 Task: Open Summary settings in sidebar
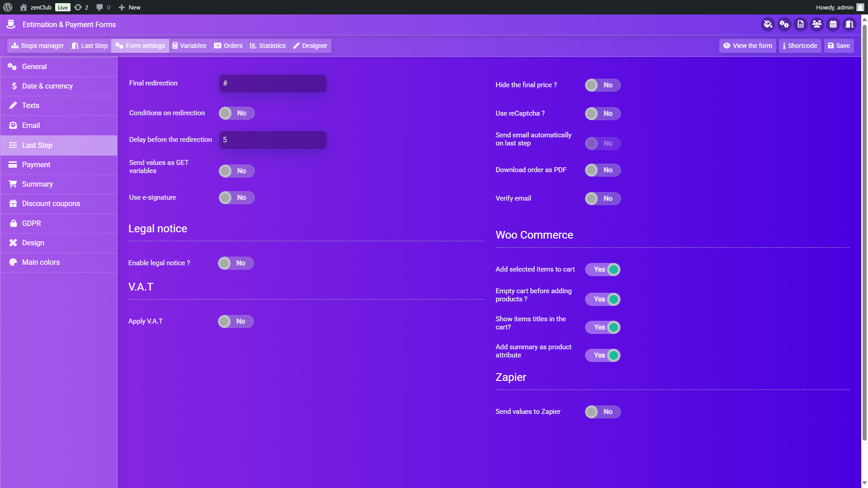[x=59, y=184]
